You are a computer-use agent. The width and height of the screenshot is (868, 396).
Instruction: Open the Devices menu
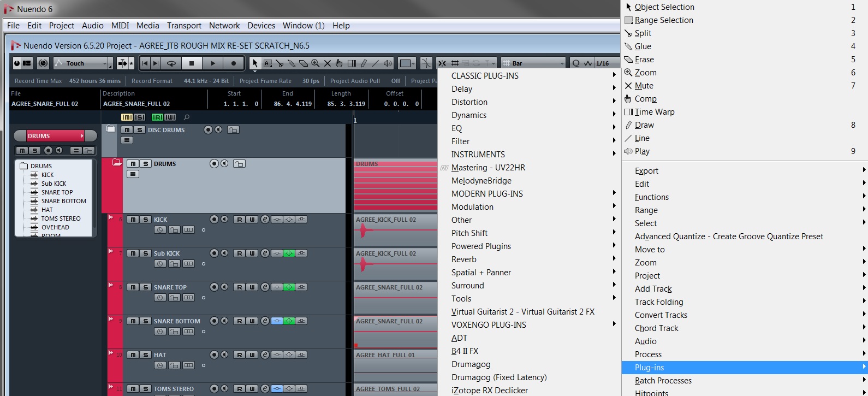coord(261,26)
